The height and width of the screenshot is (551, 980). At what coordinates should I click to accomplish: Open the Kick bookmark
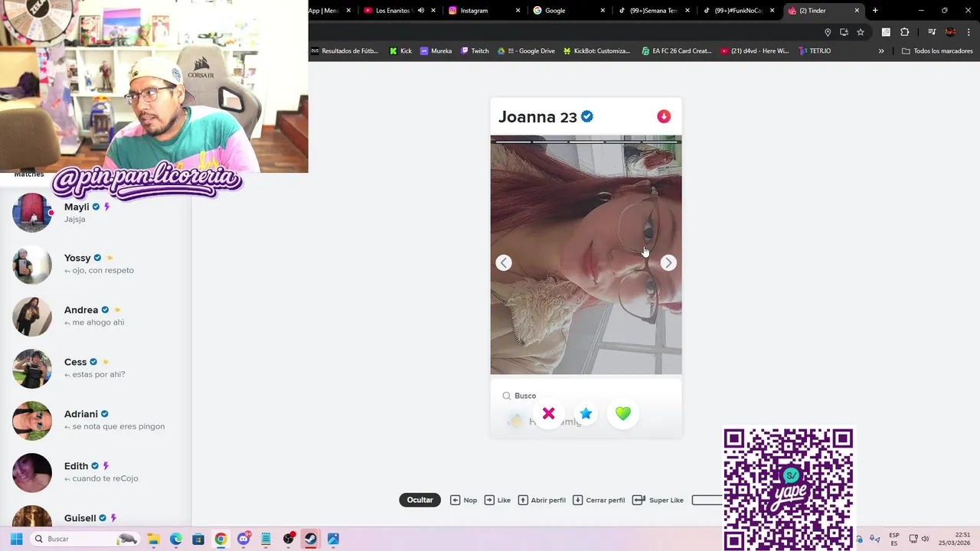(x=400, y=51)
